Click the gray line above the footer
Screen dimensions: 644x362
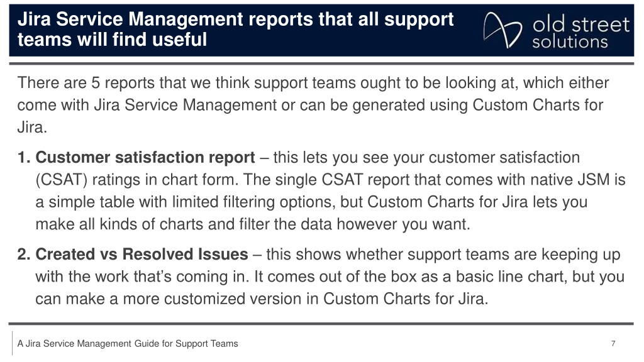pos(321,324)
